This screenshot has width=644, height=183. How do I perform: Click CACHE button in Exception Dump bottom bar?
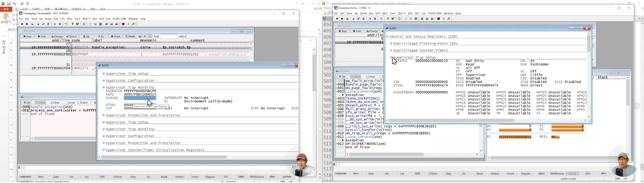(x=572, y=174)
